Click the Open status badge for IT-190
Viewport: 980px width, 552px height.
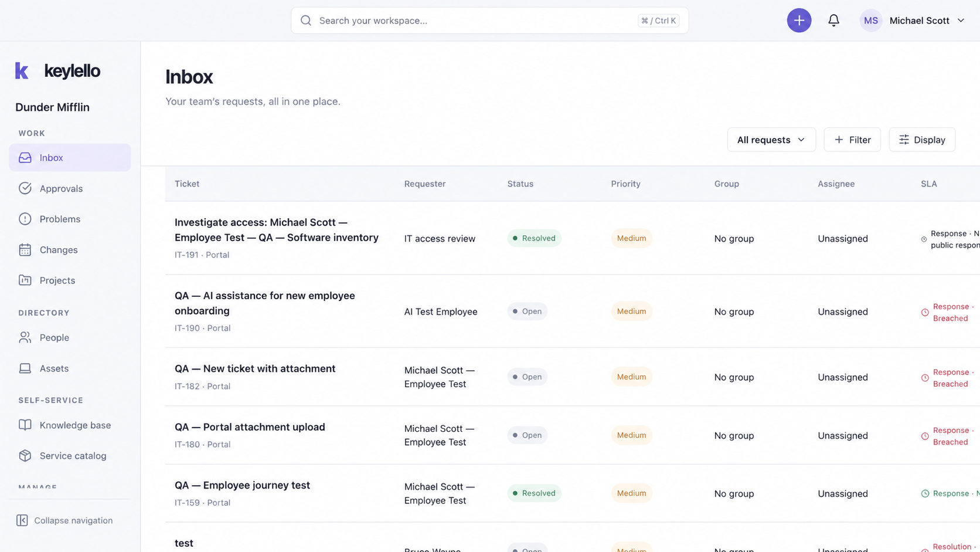(527, 311)
